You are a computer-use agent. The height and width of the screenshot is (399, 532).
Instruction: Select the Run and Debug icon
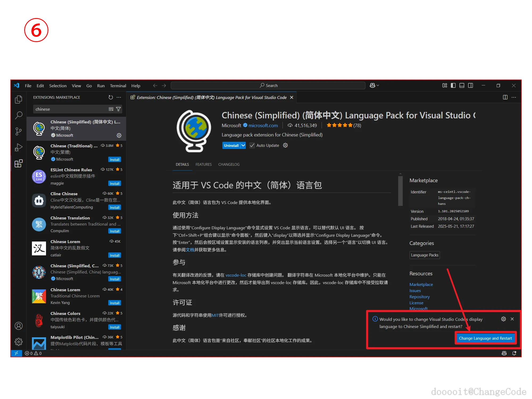18,147
